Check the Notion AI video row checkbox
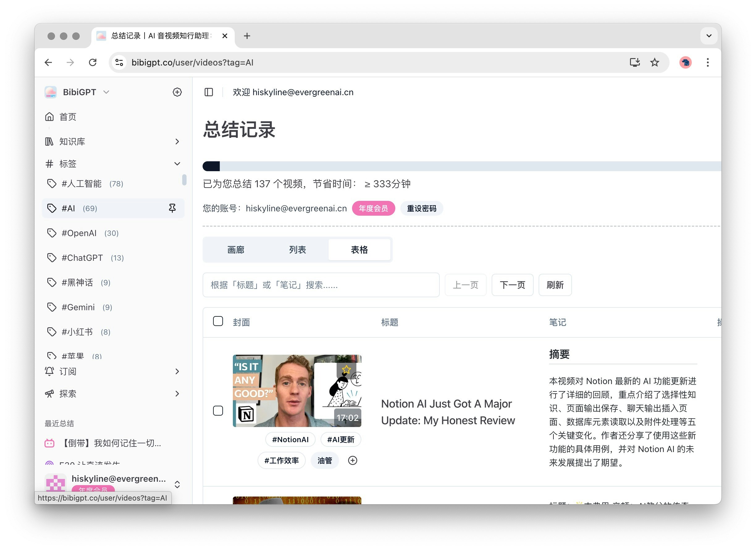Screen dimensions: 756x550 pos(218,410)
